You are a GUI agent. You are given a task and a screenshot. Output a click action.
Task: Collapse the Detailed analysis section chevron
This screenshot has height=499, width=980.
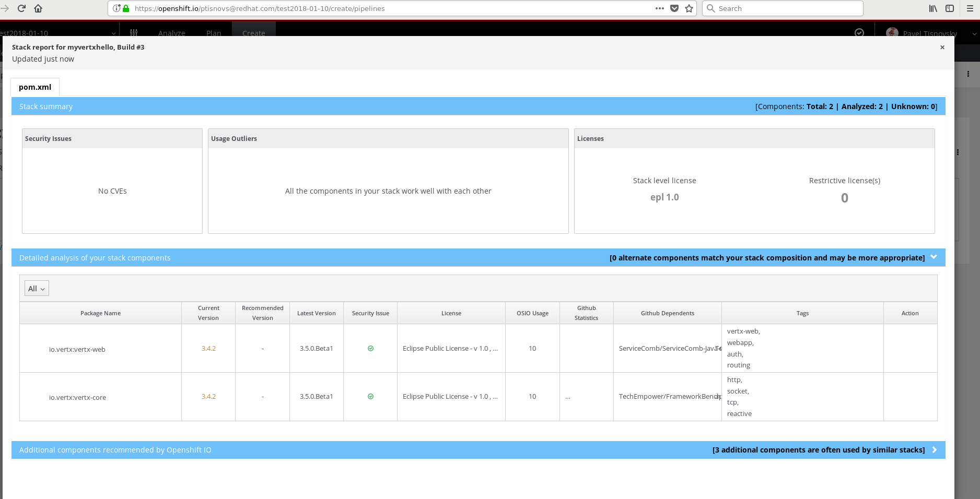[x=934, y=257]
